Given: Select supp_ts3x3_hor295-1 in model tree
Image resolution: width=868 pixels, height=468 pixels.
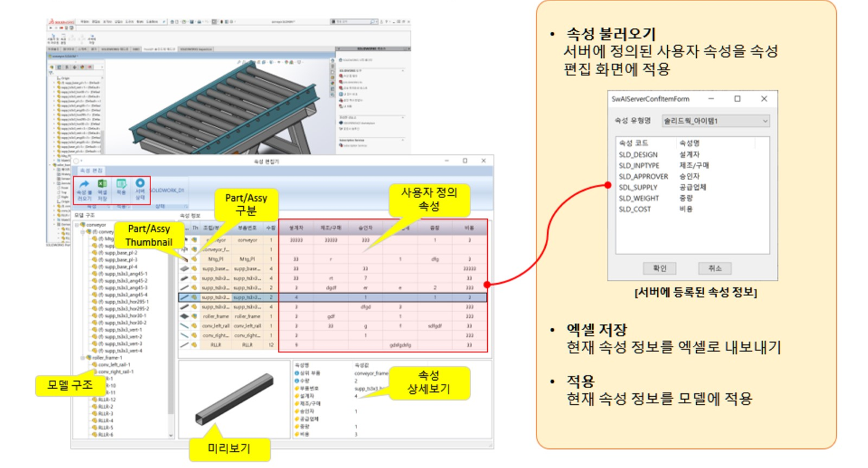Looking at the screenshot, I should coord(120,302).
